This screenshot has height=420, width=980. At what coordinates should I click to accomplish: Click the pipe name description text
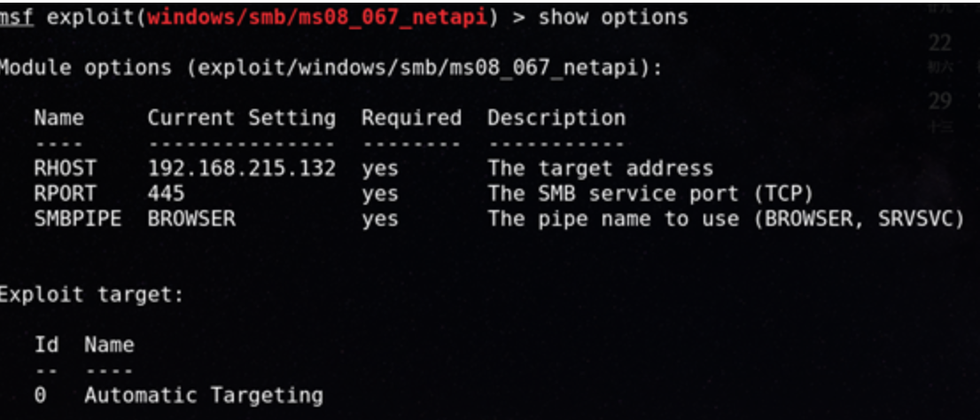click(725, 218)
